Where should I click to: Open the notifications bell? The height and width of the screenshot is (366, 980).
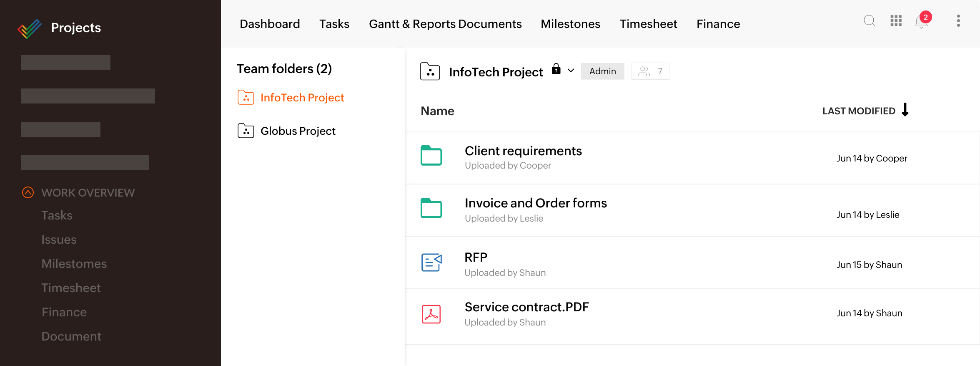click(921, 22)
